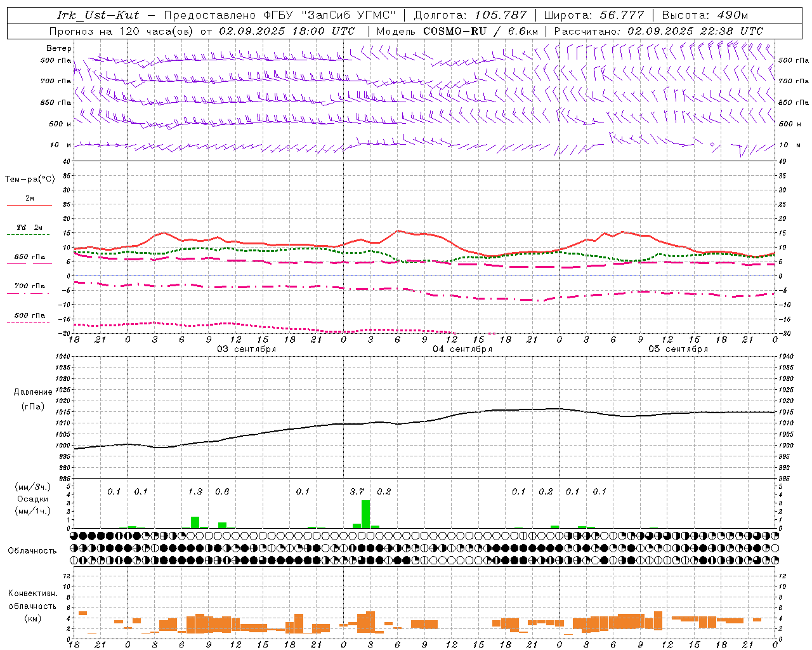Click the (мм/1ч.) unit label

(x=33, y=511)
